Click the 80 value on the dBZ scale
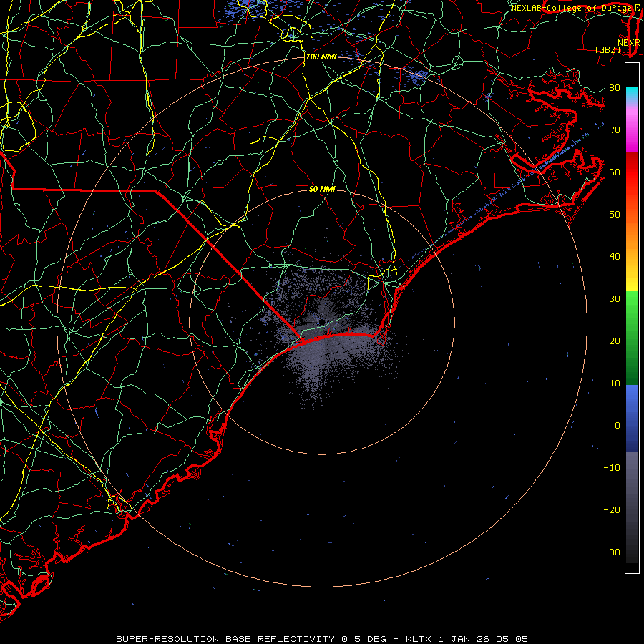Viewport: 644px width, 644px height. [615, 88]
